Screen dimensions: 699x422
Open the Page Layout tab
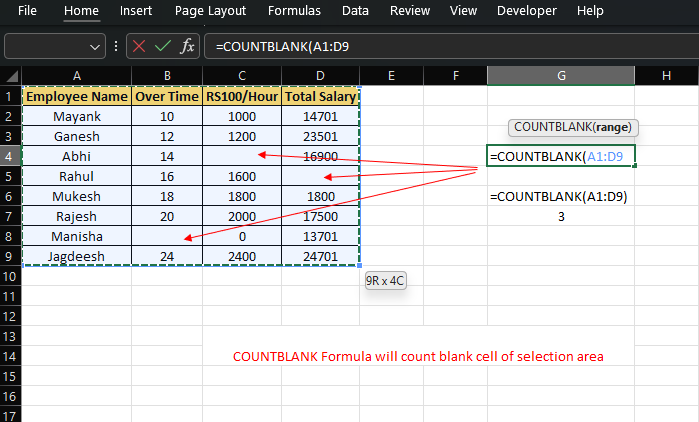point(210,11)
